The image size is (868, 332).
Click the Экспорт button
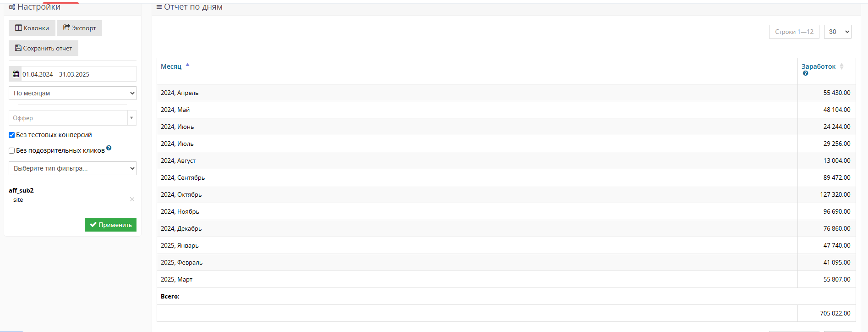point(80,28)
